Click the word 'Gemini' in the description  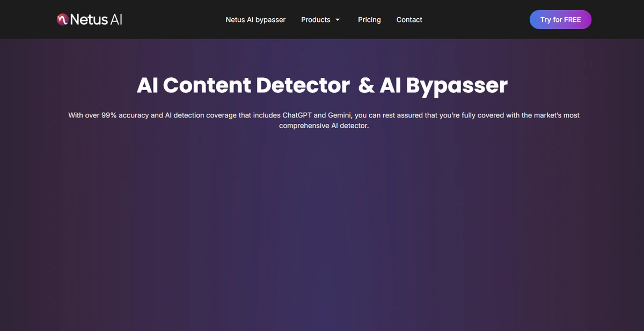coord(339,115)
